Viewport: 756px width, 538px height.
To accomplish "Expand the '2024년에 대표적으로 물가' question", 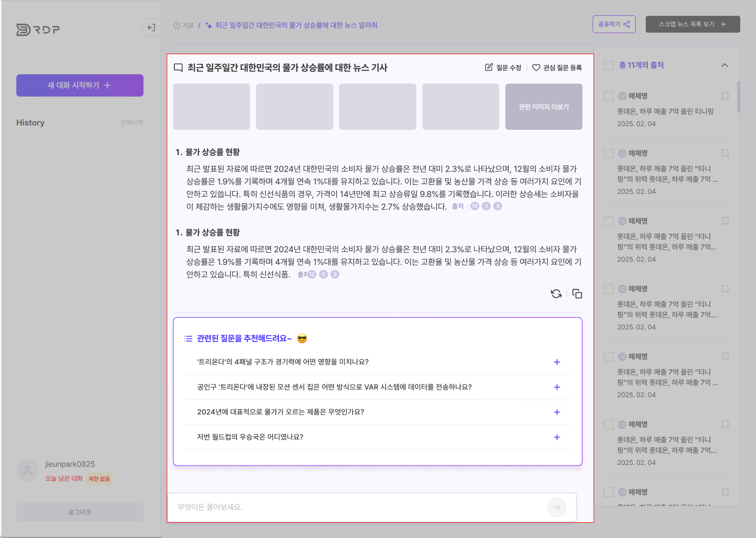I will pos(557,412).
